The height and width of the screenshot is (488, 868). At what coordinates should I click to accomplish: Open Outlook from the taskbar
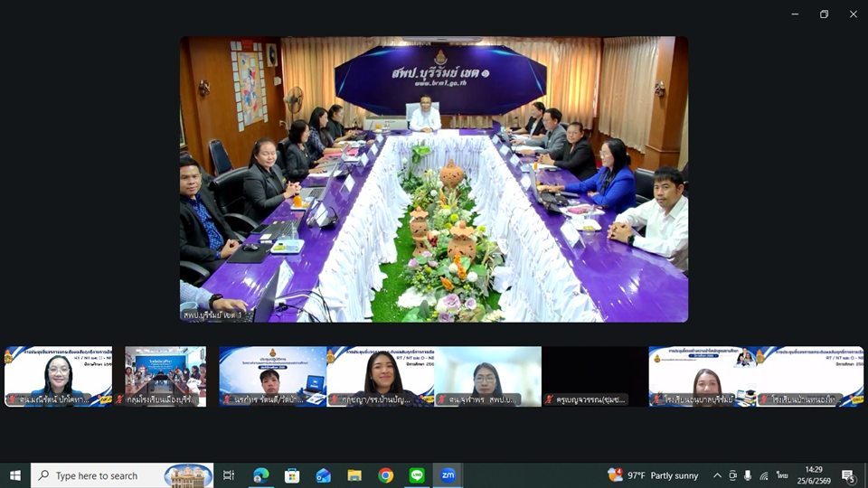pyautogui.click(x=324, y=475)
